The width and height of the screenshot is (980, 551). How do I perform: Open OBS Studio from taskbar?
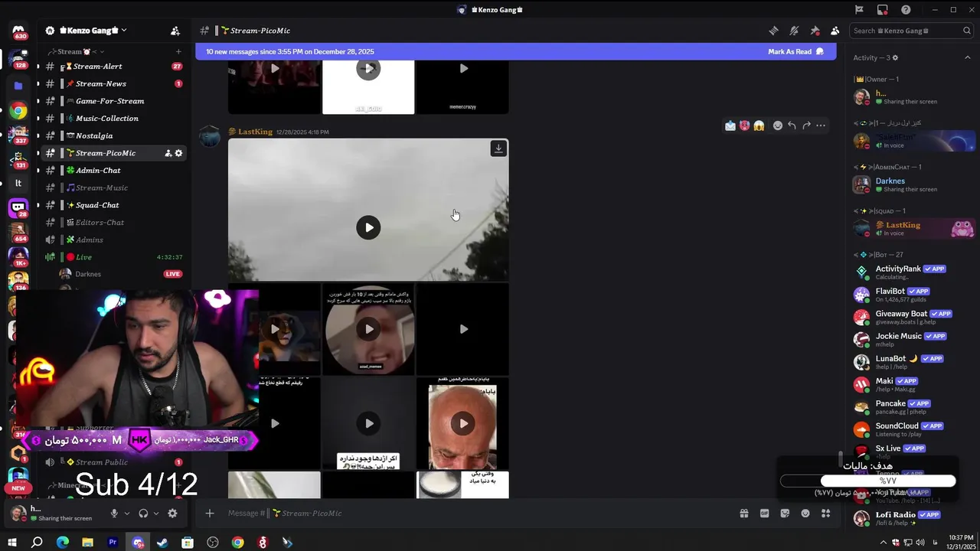[x=213, y=543]
